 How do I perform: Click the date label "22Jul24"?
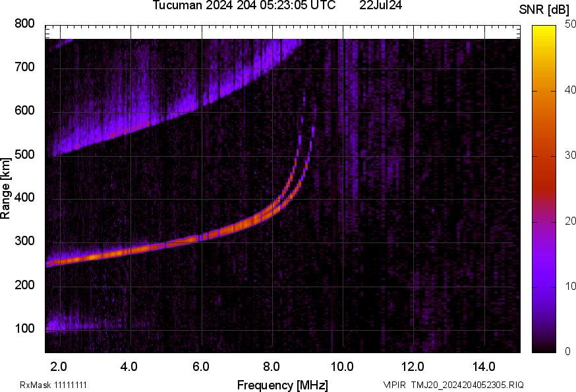tap(380, 5)
